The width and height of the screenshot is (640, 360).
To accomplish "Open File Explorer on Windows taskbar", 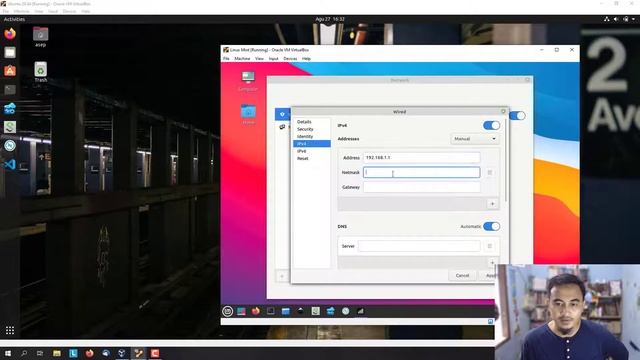I will tap(57, 353).
